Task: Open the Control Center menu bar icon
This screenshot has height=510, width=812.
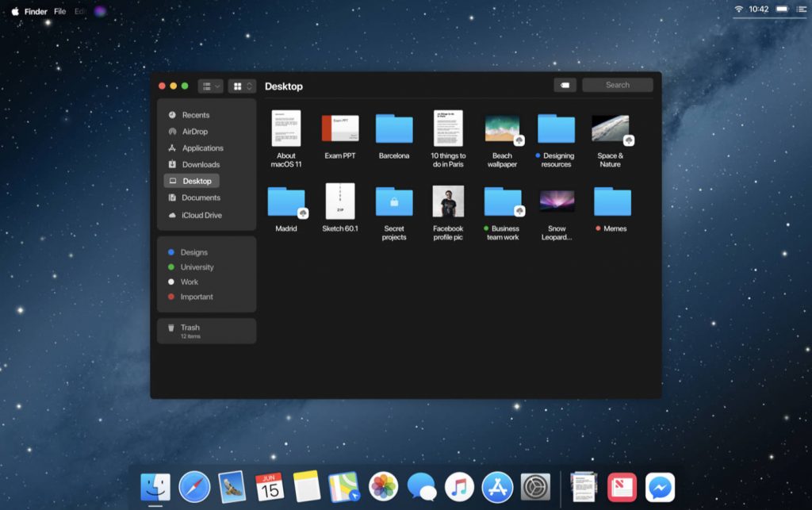Action: (800, 10)
